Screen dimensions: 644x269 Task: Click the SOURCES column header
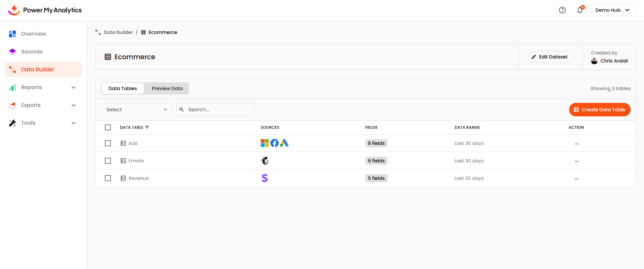pyautogui.click(x=270, y=127)
